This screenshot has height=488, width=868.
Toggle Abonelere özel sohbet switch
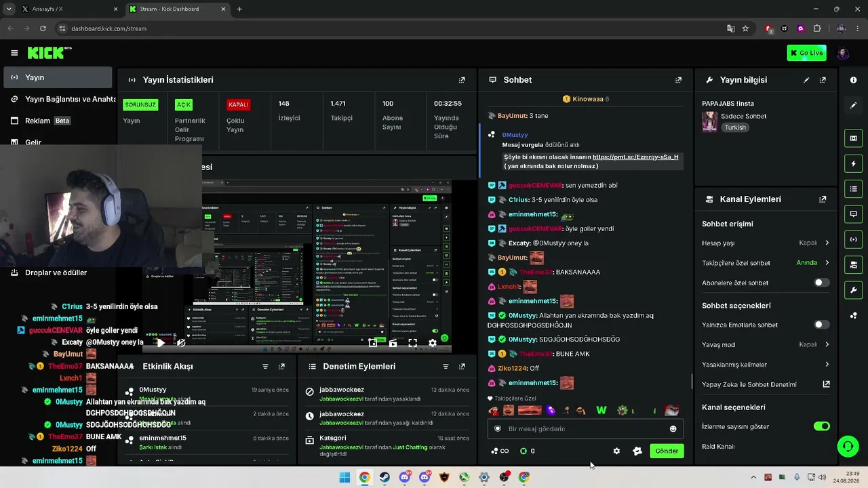click(821, 283)
